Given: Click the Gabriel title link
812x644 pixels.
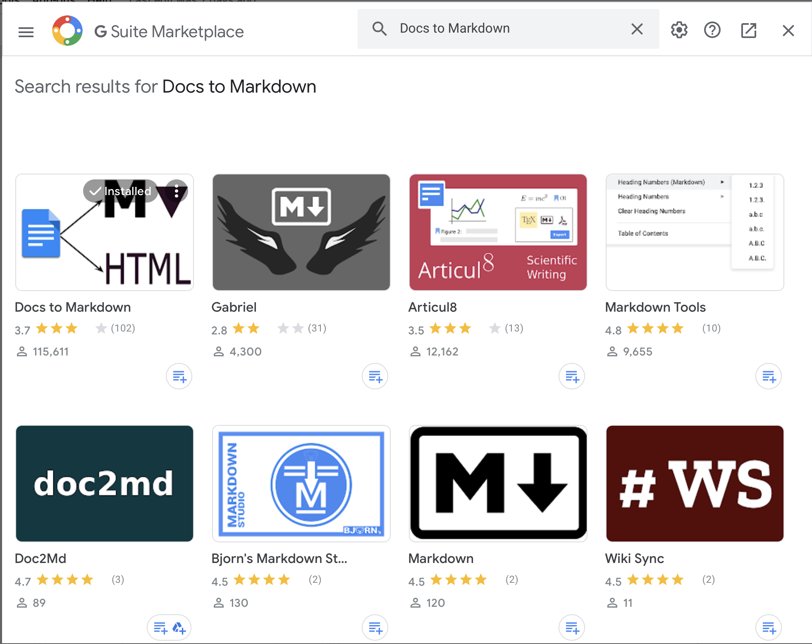Looking at the screenshot, I should pyautogui.click(x=234, y=307).
